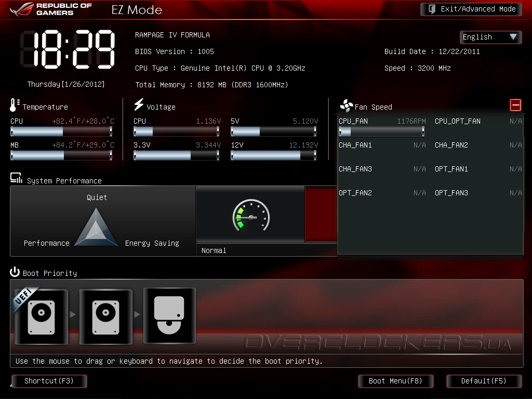The height and width of the screenshot is (399, 532).
Task: Click the 3.344V voltage value
Action: pos(208,145)
